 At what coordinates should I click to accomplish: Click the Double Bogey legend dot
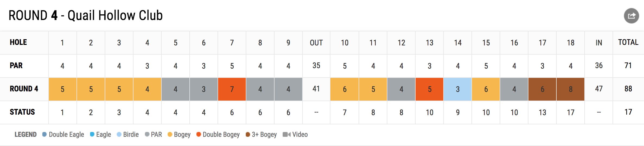coord(199,134)
